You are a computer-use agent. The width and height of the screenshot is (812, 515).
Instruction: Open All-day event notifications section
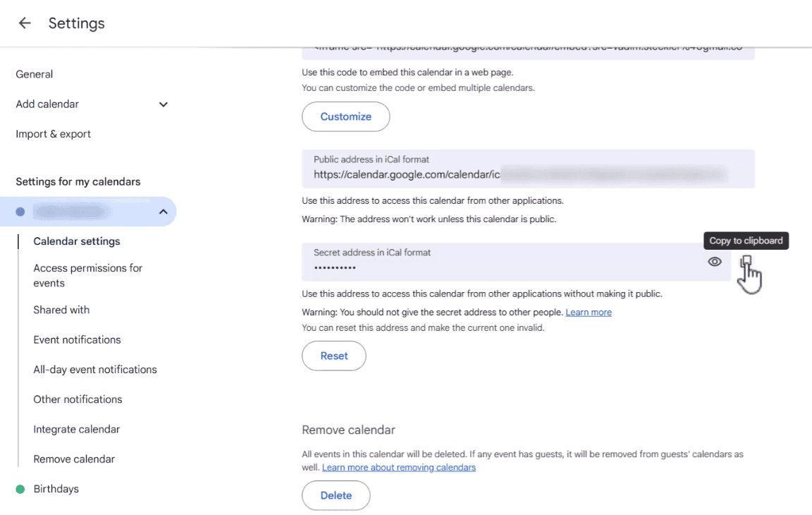(x=95, y=370)
